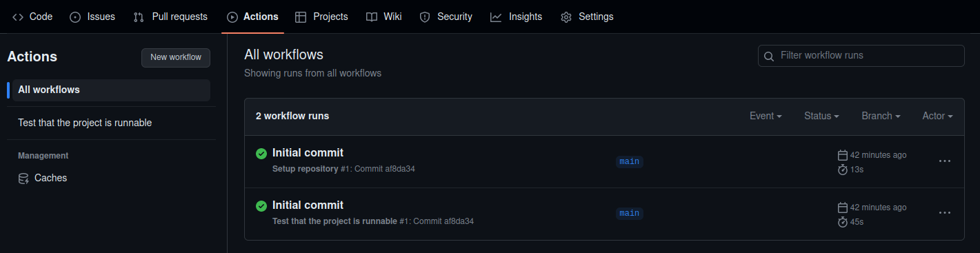Screen dimensions: 980x253
Task: Go to Pull requests tab
Action: 170,17
